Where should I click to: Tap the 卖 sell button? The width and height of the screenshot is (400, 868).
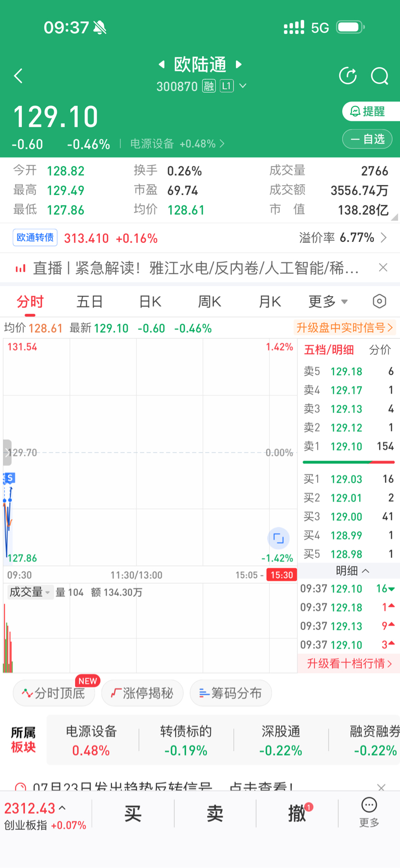tap(215, 813)
